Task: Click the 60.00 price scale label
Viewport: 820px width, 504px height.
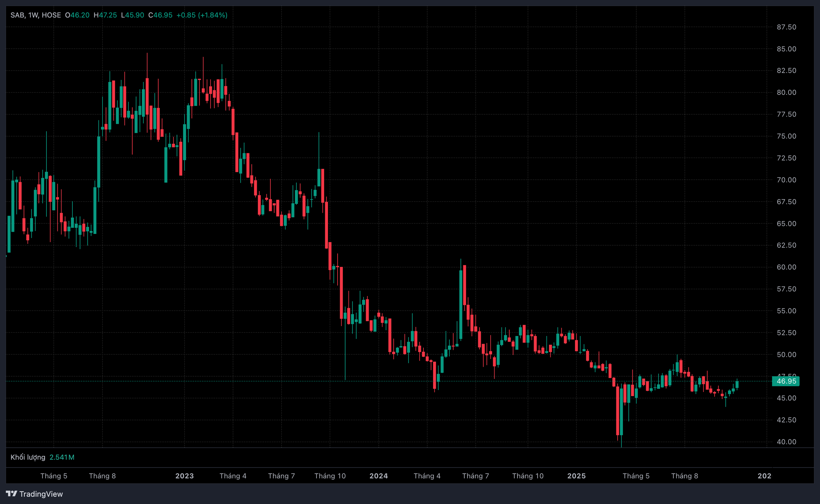Action: (x=786, y=267)
